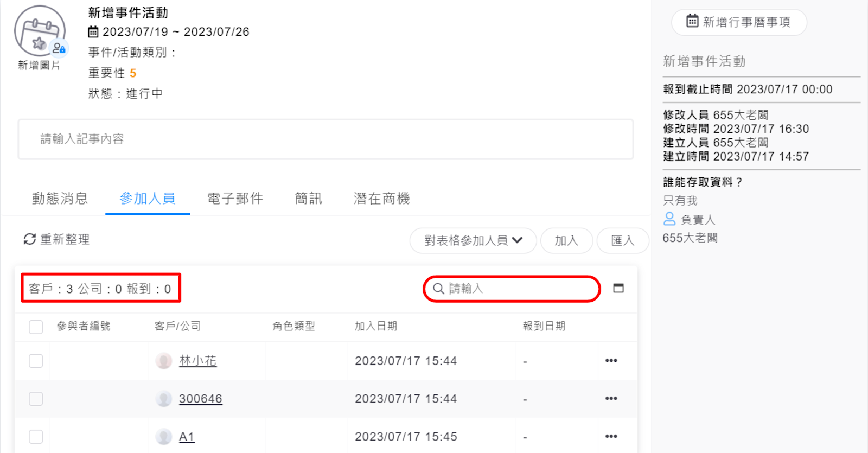The image size is (868, 453).
Task: Select all participants with header checkbox
Action: [x=36, y=327]
